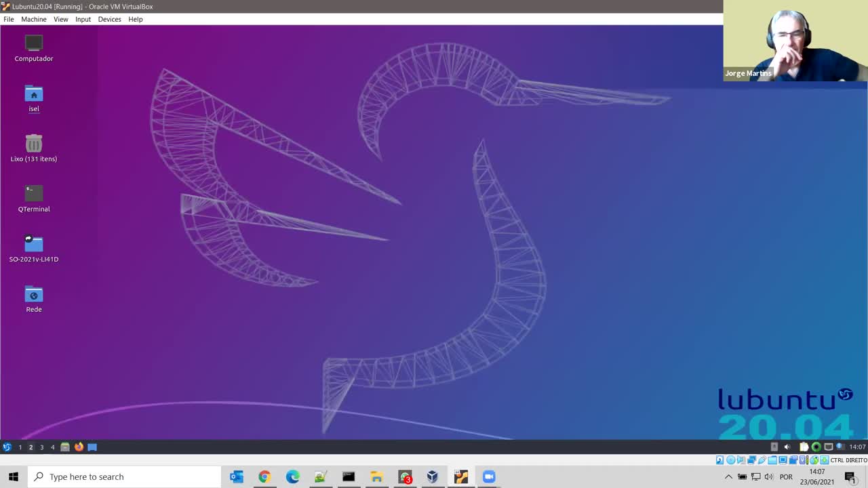Image resolution: width=868 pixels, height=488 pixels.
Task: Click VirtualBox mouse integration status icon
Action: click(x=814, y=460)
